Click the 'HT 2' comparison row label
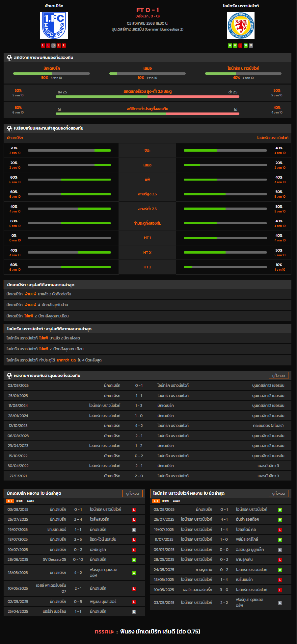Viewport: 297px width, 644px height. point(147,267)
